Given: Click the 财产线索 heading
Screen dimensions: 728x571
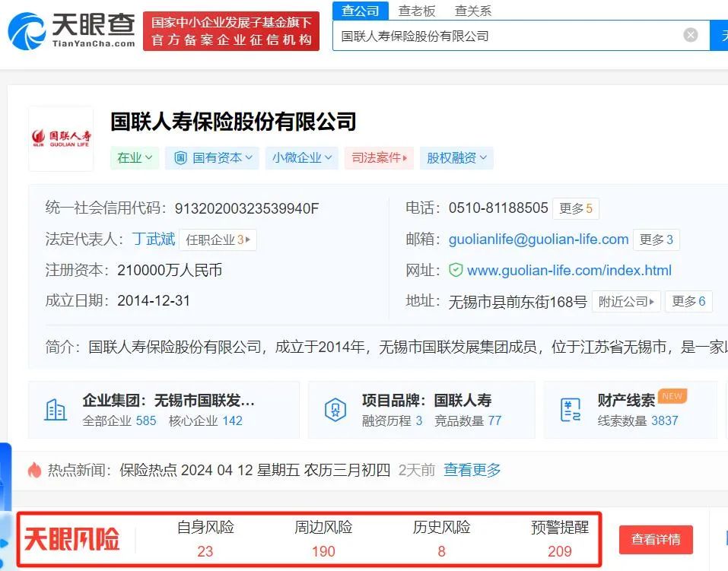Looking at the screenshot, I should click(626, 400).
